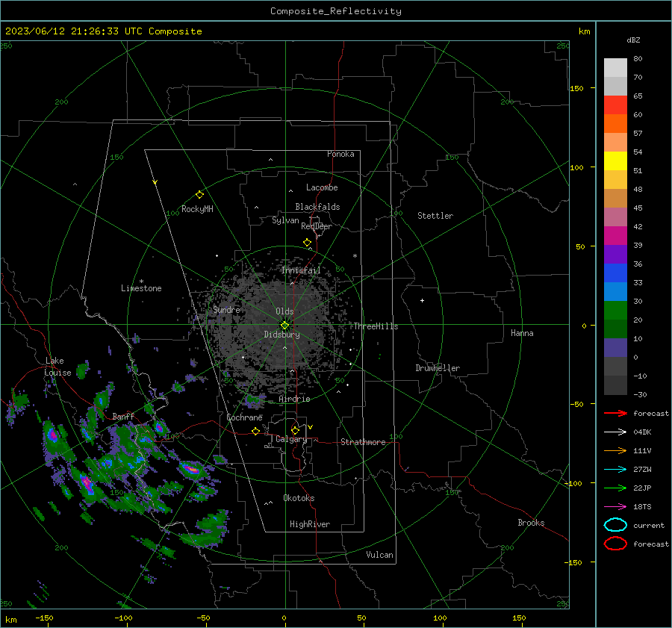Select the orange swatch between 60 and 57 dBZ
This screenshot has height=628, width=672.
pyautogui.click(x=615, y=124)
